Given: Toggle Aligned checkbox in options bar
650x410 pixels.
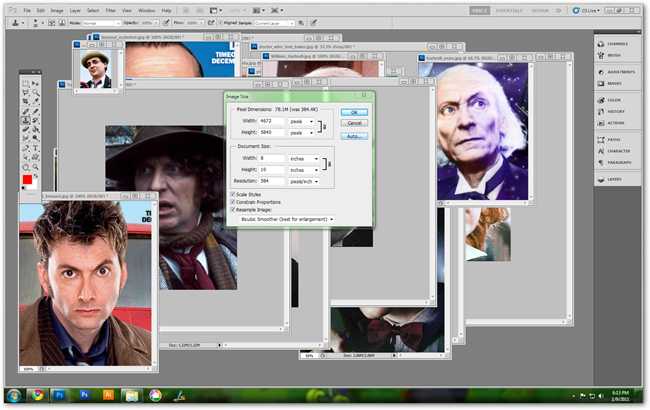Looking at the screenshot, I should tap(220, 23).
